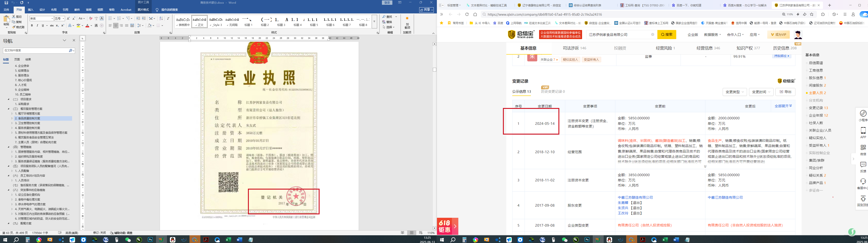This screenshot has width=868, height=243.
Task: Toggle superscript formatting in Word
Action: coord(63,26)
